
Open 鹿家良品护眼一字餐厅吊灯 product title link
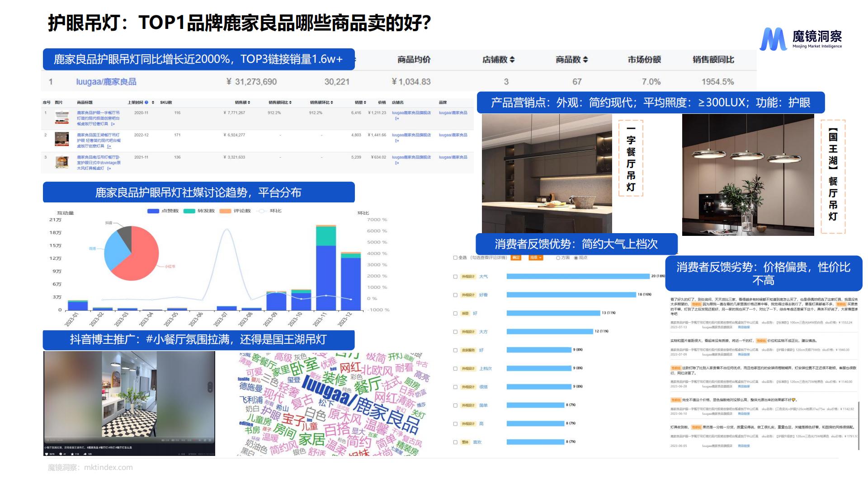(98, 118)
